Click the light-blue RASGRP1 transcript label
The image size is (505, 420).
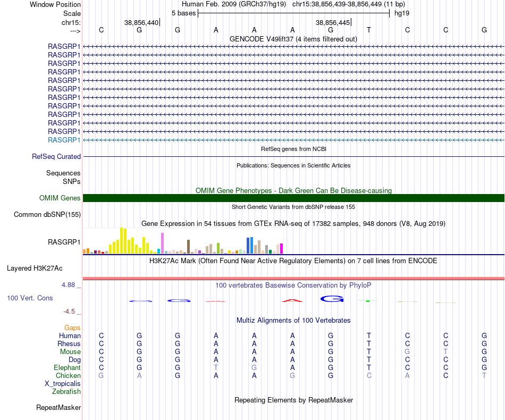pos(64,140)
